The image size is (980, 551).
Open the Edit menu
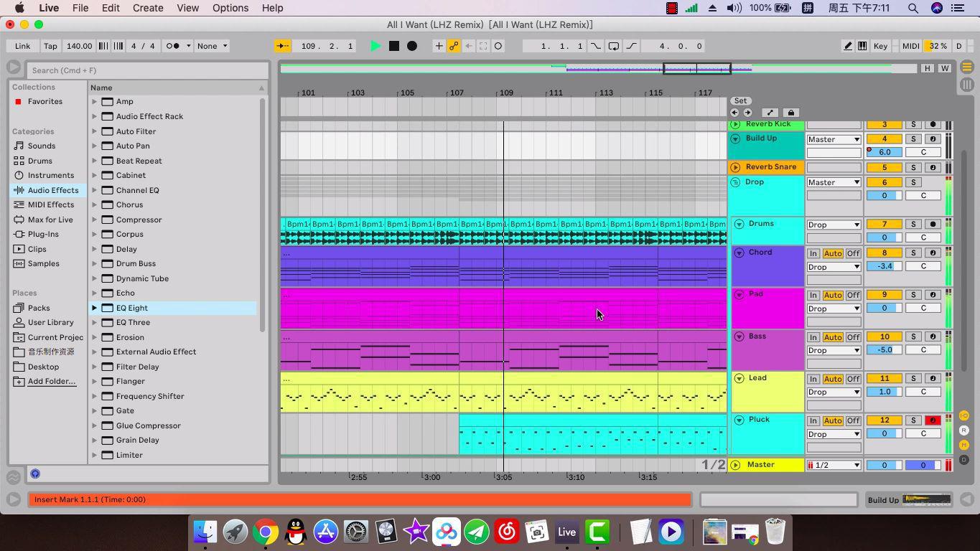111,8
